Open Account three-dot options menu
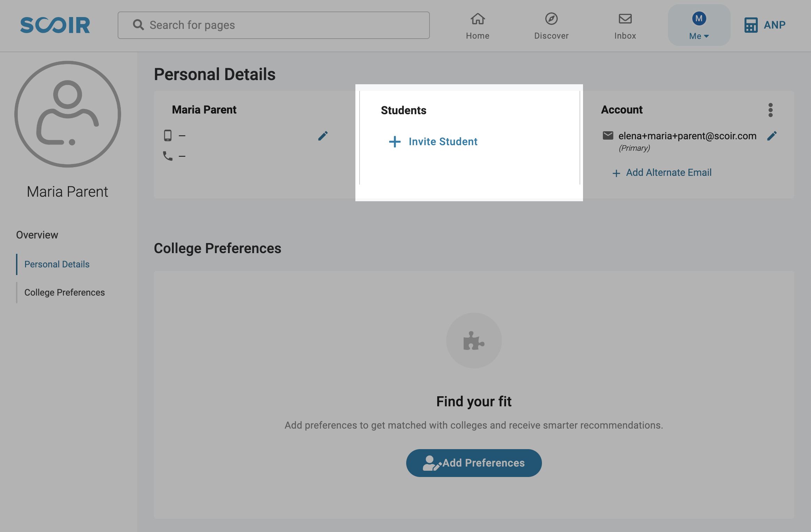The height and width of the screenshot is (532, 811). tap(770, 110)
